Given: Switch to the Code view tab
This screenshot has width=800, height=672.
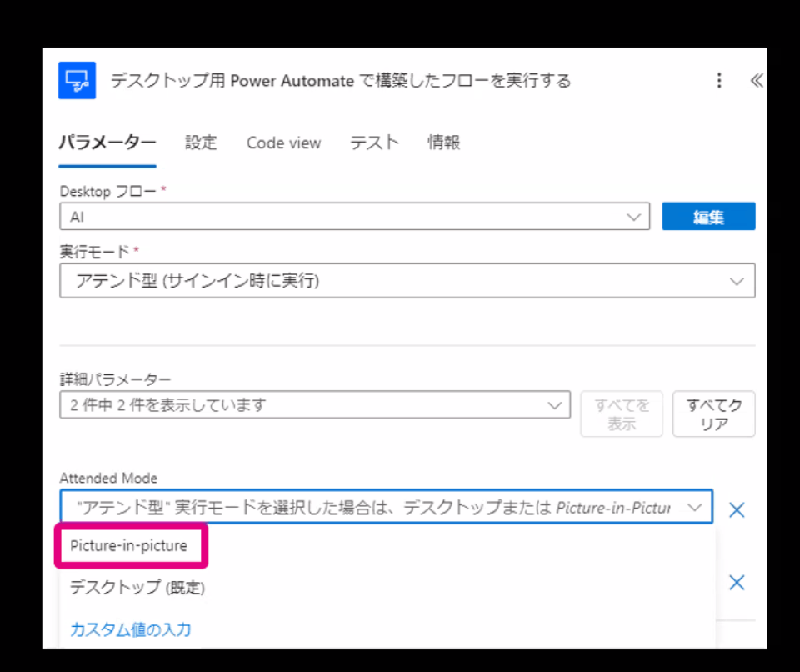Looking at the screenshot, I should click(x=283, y=143).
